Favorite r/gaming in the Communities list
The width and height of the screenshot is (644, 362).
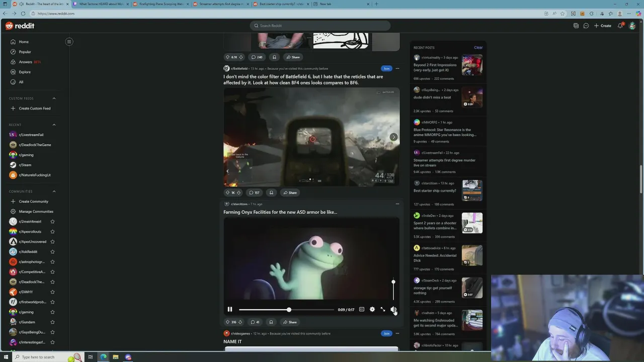[x=52, y=312]
